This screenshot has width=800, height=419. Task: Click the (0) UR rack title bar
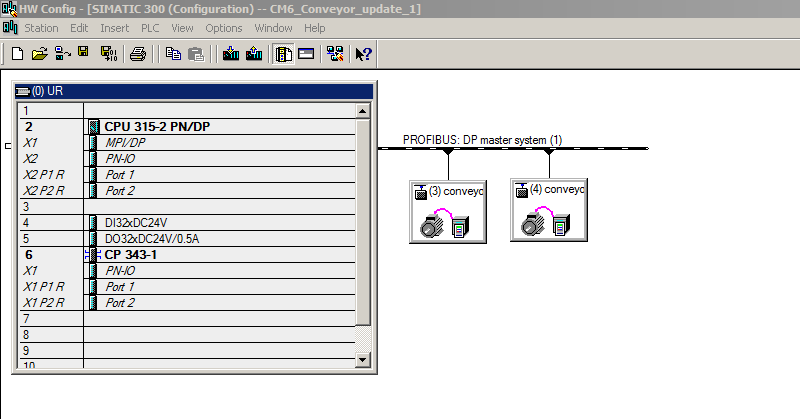pos(194,91)
